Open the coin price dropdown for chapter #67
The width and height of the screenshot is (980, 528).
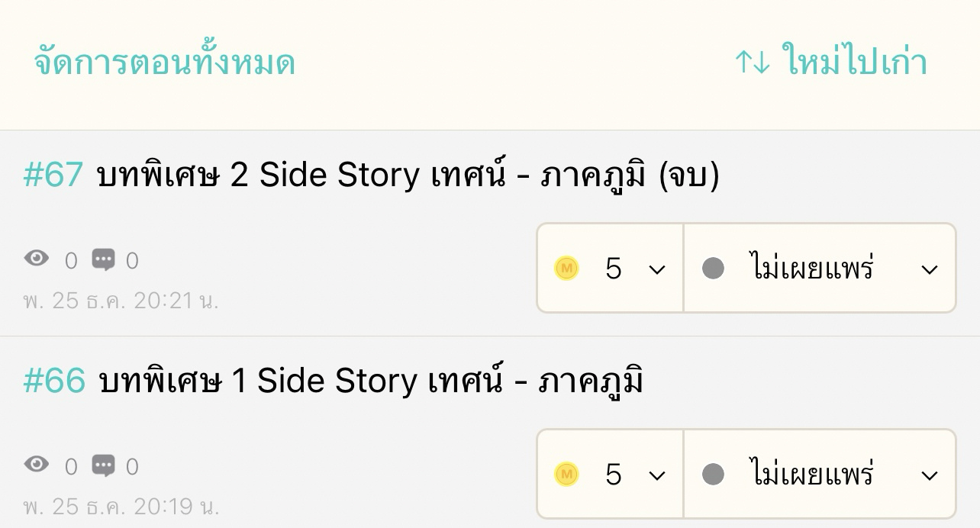pos(611,269)
